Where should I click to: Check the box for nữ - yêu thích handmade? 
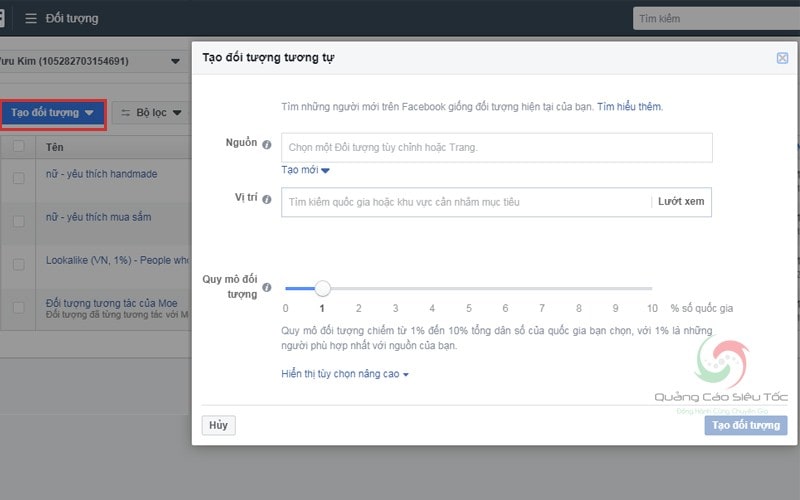[19, 178]
